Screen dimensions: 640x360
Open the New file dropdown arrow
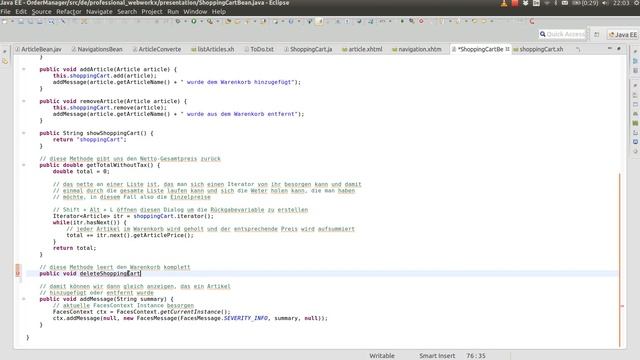(12, 21)
